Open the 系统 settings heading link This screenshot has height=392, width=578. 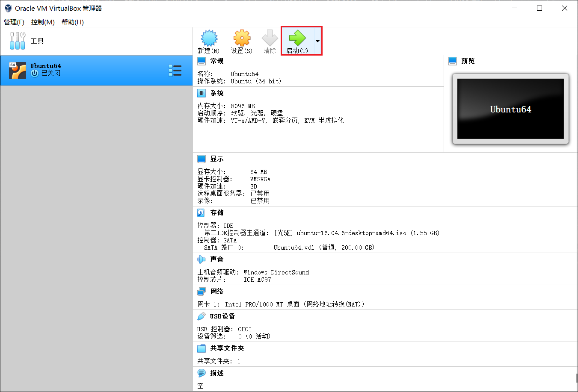(217, 93)
